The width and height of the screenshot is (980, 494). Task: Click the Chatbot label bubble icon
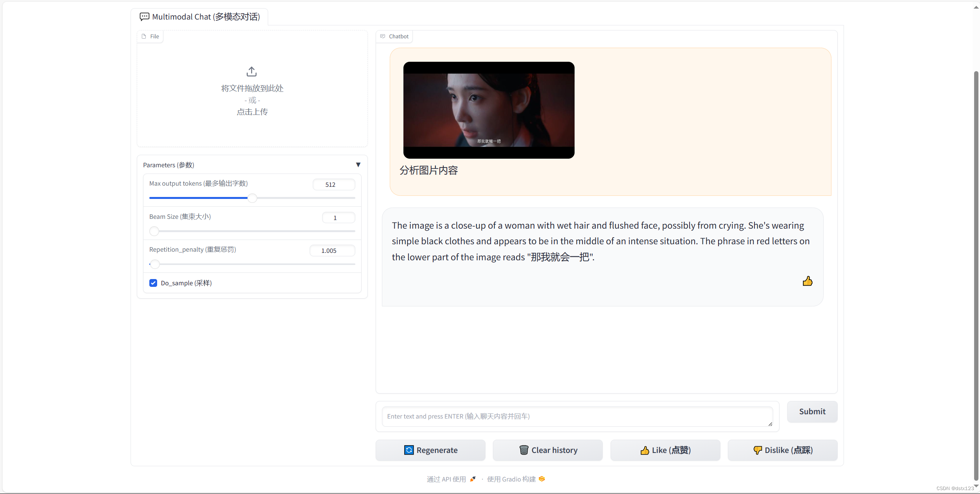click(x=383, y=36)
